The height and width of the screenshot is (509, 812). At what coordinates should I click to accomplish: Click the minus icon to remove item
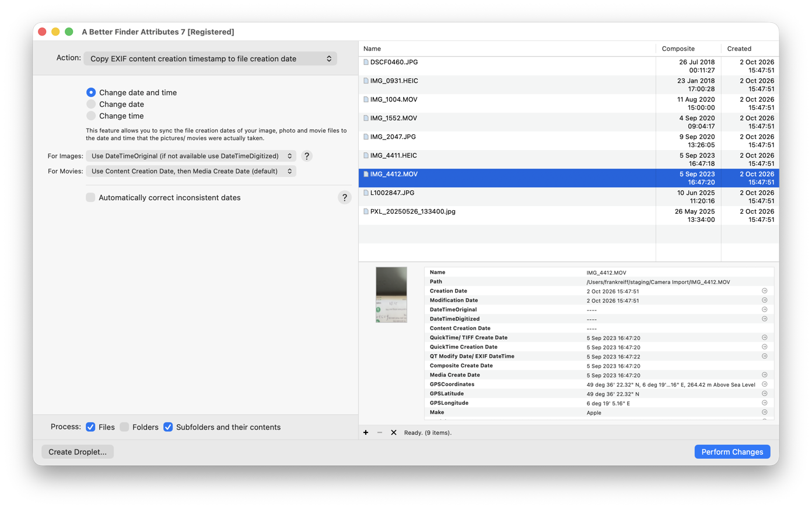[380, 433]
